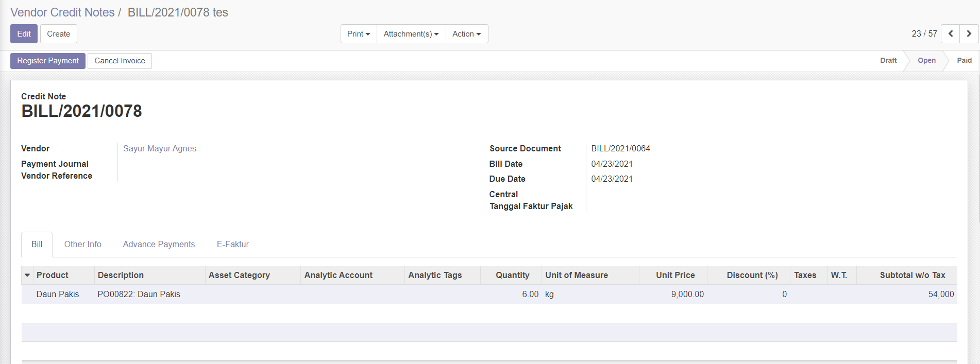Sort by Subtotal w/o Tax column

click(x=912, y=275)
